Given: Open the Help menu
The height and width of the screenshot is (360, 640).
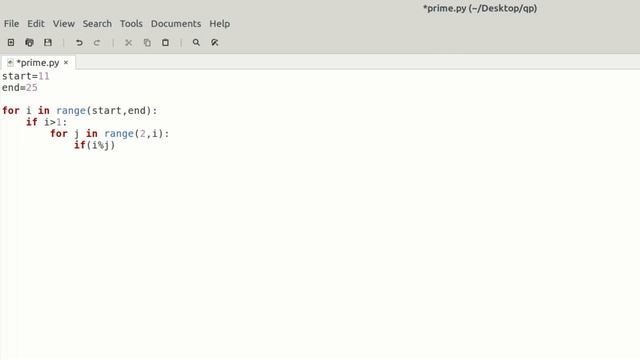Looking at the screenshot, I should click(220, 24).
